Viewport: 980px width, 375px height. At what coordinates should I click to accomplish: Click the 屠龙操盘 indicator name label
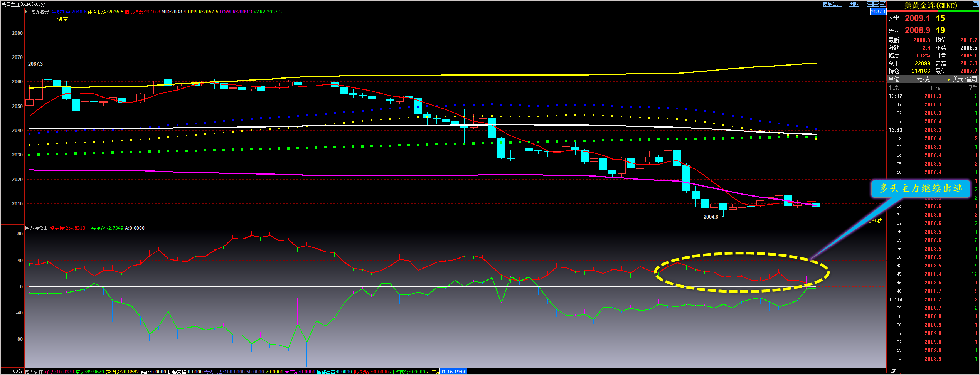[40, 12]
